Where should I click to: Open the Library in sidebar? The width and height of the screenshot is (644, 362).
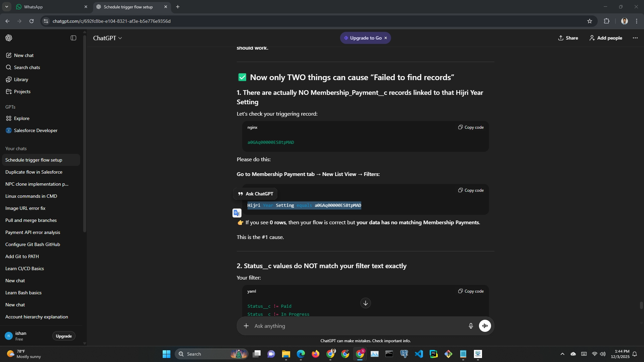21,79
